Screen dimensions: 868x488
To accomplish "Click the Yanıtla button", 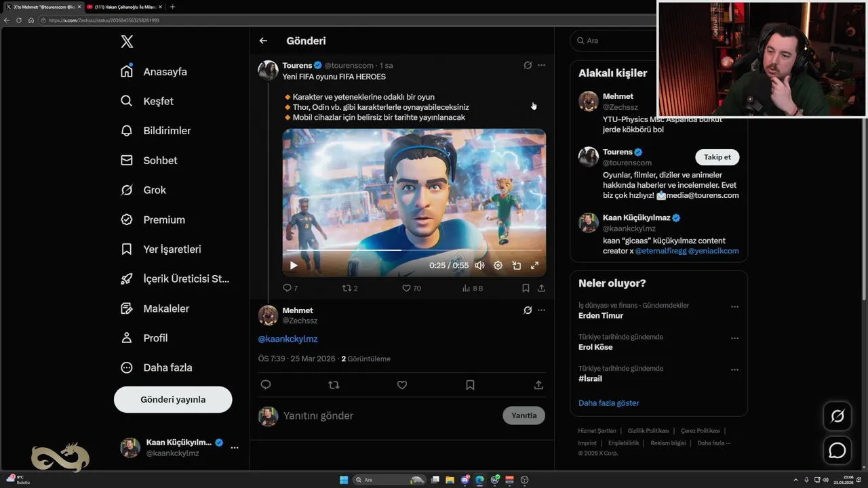I will point(524,415).
